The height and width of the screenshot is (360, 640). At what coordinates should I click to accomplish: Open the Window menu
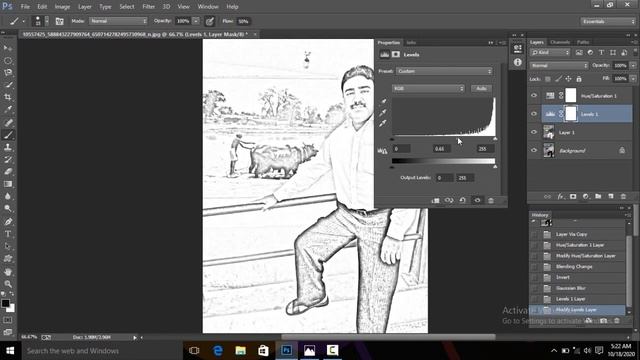208,7
